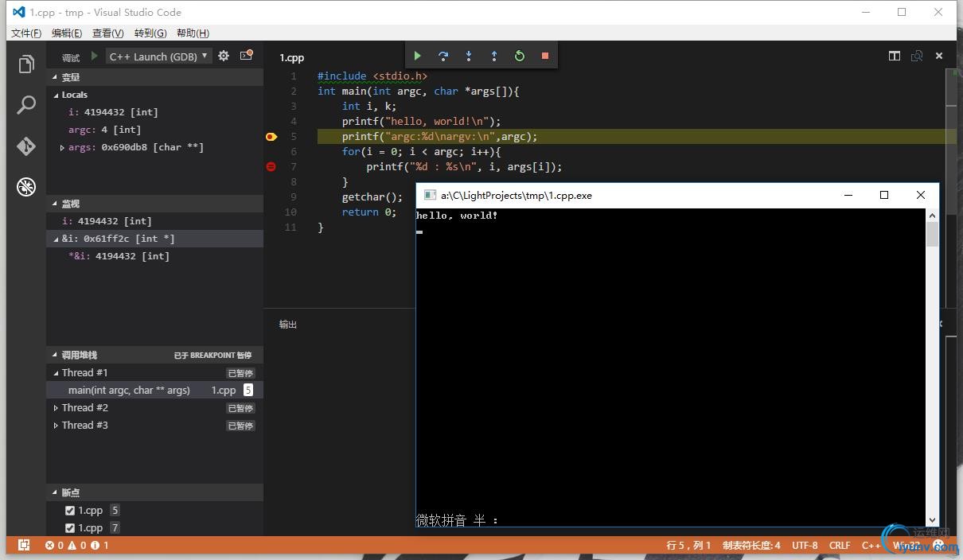
Task: Restart debugging with the green circular arrow
Action: [520, 56]
